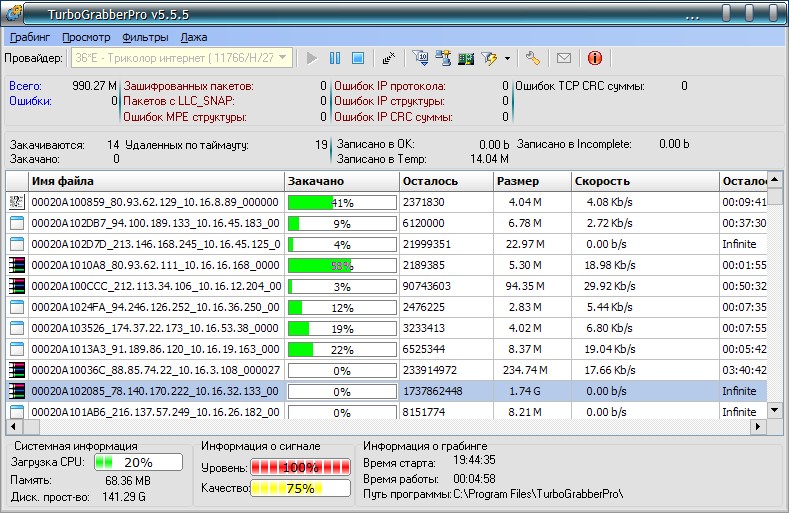Screen dimensions: 789x513
Task: Open the red info icon
Action: pos(595,58)
